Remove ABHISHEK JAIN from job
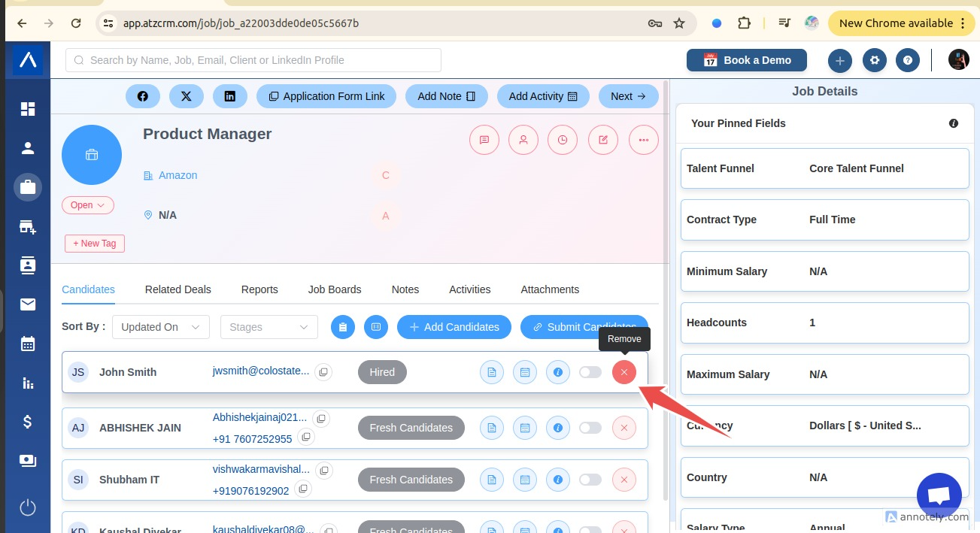Viewport: 980px width, 533px height. pyautogui.click(x=624, y=428)
